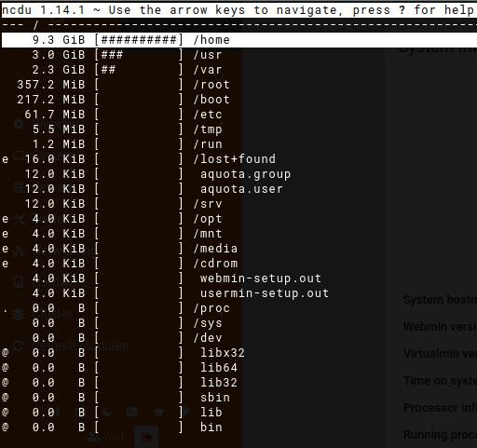Select the /lost+found directory entry
Viewport: 477px width, 448px height.
[234, 159]
